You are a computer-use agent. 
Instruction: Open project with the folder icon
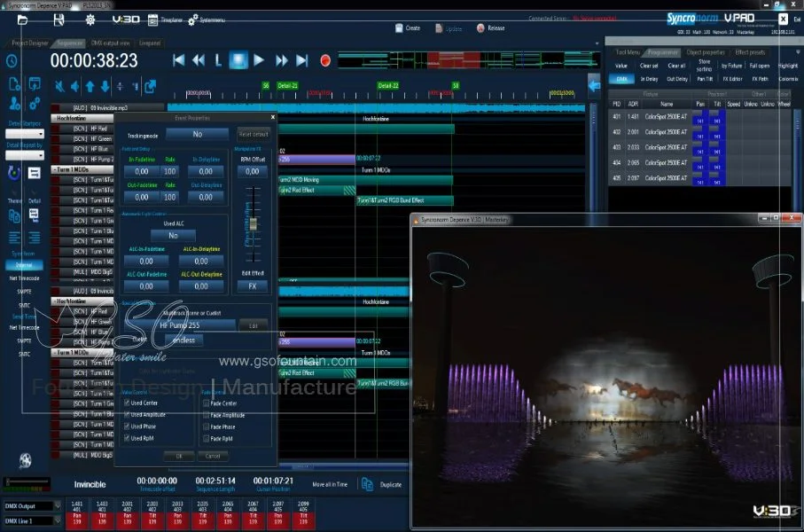[x=22, y=20]
